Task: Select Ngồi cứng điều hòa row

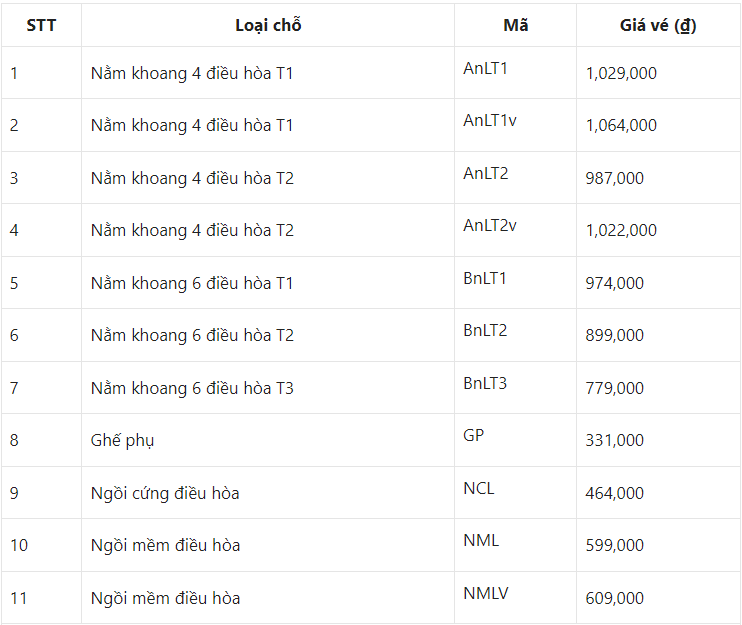Action: 371,493
